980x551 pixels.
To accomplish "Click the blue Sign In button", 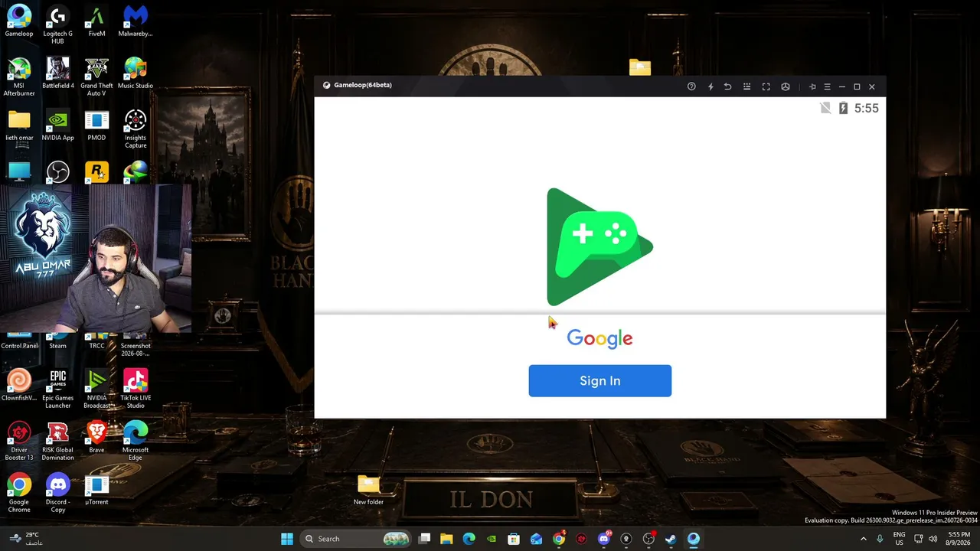I will pos(600,381).
